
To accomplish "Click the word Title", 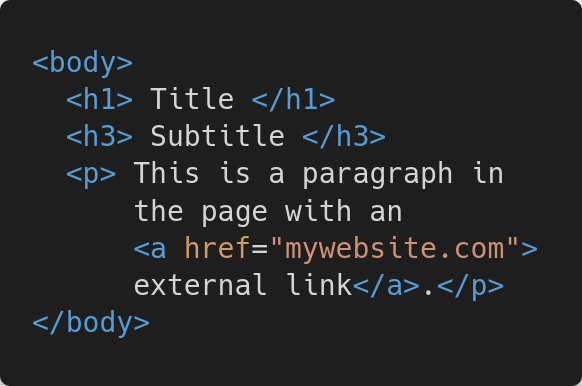I will (192, 99).
